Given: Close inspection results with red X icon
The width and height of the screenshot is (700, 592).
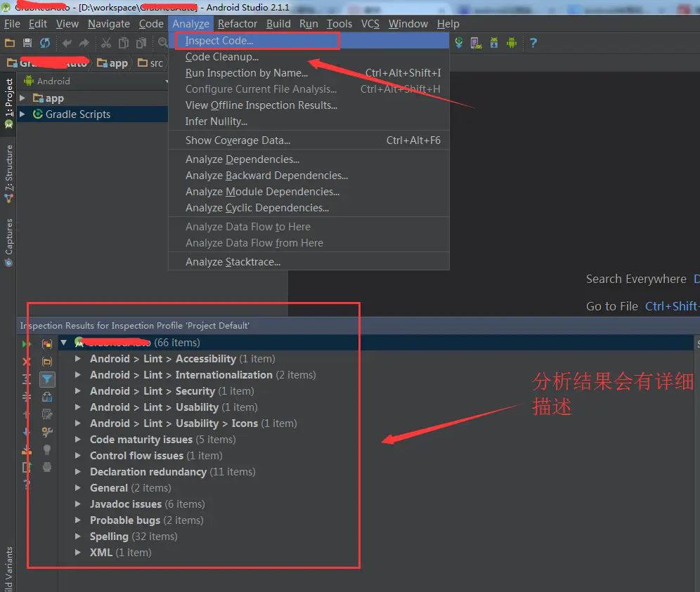Looking at the screenshot, I should pos(27,362).
